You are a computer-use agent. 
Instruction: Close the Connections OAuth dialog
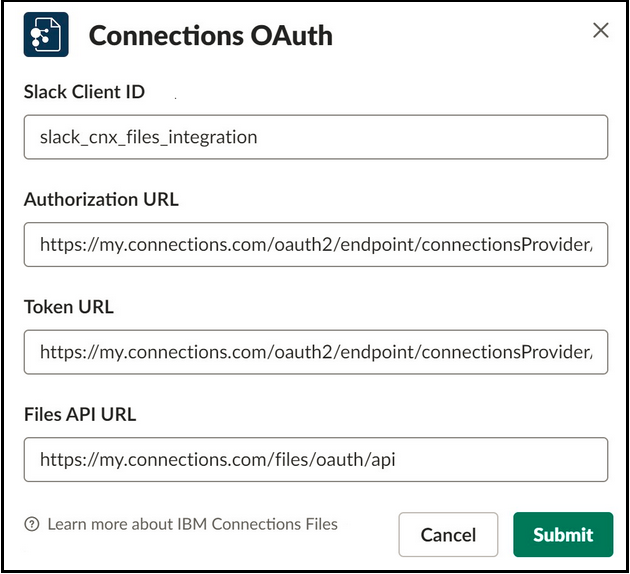coord(601,31)
